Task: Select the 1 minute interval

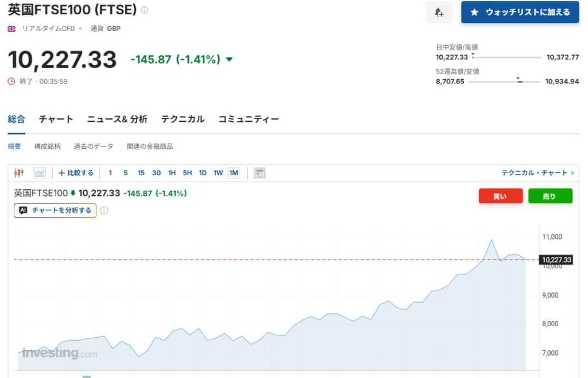Action: click(110, 173)
